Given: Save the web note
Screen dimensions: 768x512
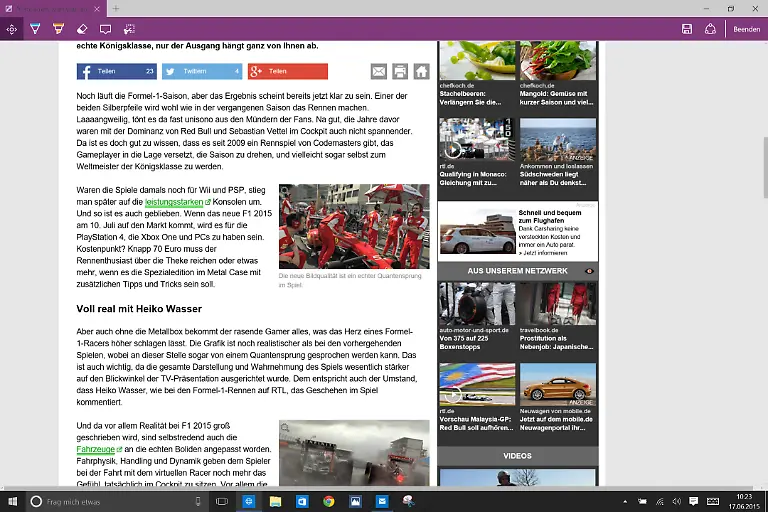Looking at the screenshot, I should click(686, 29).
